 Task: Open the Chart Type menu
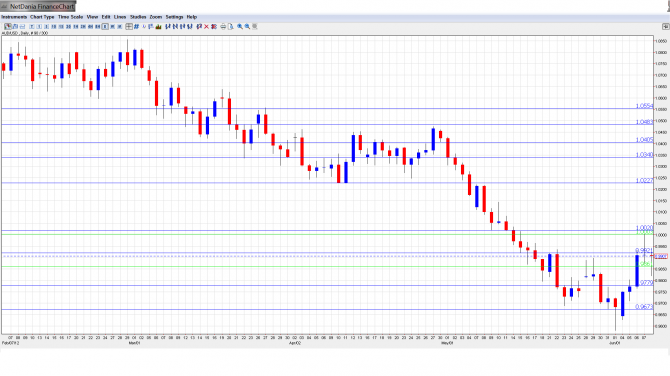click(x=42, y=17)
